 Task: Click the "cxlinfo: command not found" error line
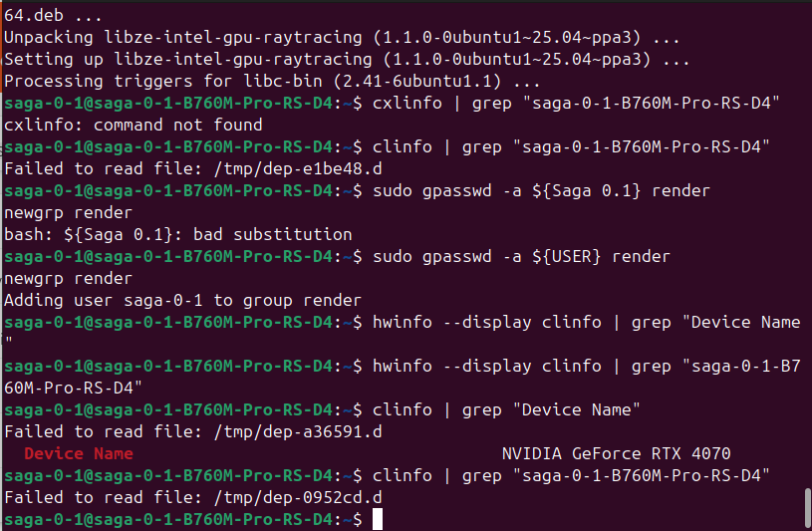(134, 125)
